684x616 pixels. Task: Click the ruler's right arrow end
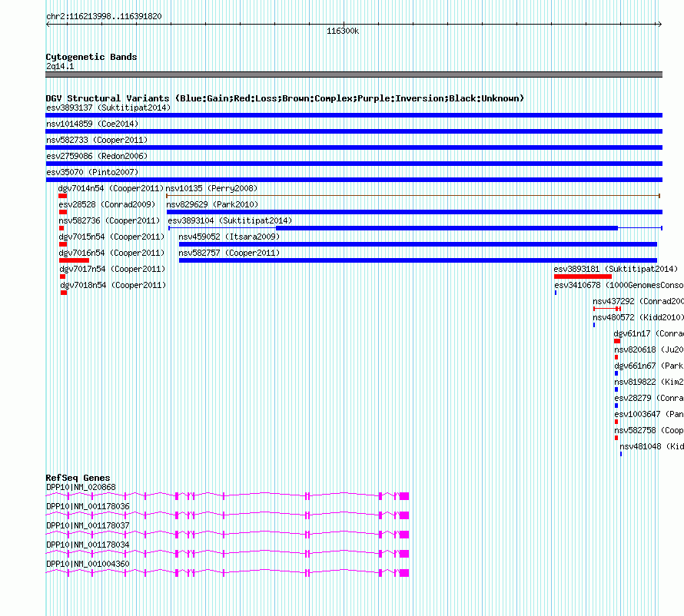(659, 25)
